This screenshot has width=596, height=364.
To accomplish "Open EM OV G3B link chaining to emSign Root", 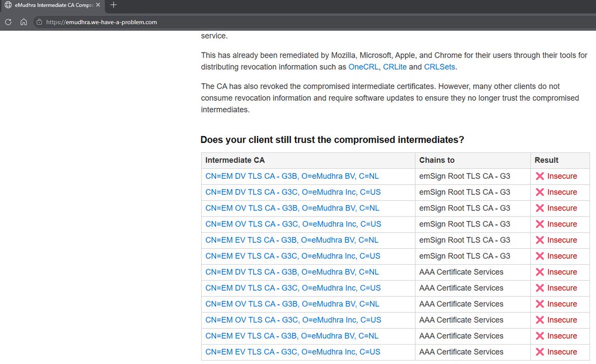I will click(293, 208).
